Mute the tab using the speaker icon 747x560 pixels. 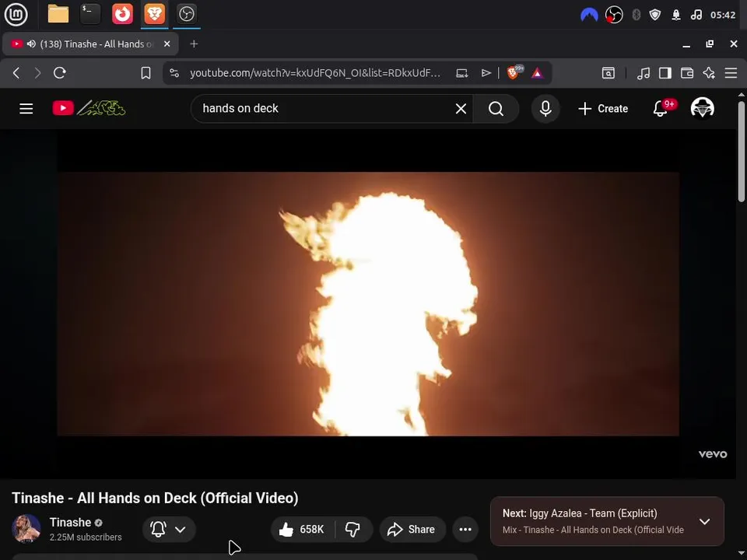click(x=31, y=44)
